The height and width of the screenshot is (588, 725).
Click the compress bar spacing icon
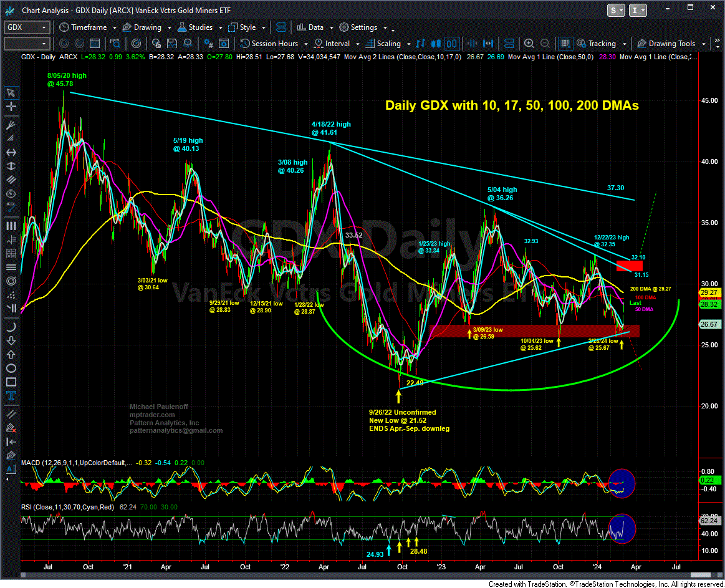point(472,44)
